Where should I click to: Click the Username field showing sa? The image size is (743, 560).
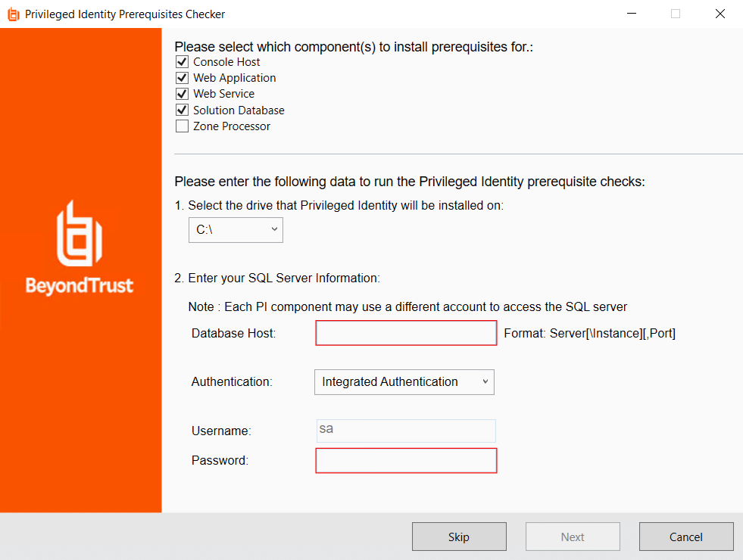[406, 431]
